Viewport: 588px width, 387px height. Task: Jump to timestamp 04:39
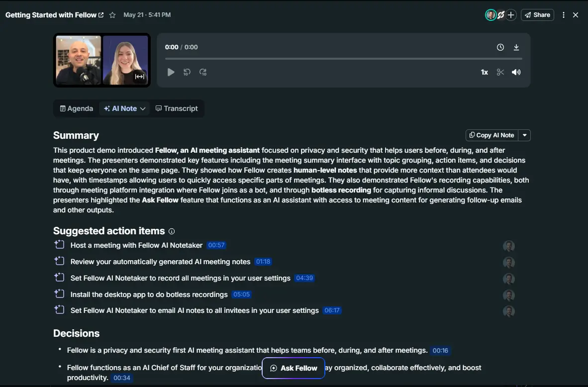[304, 278]
